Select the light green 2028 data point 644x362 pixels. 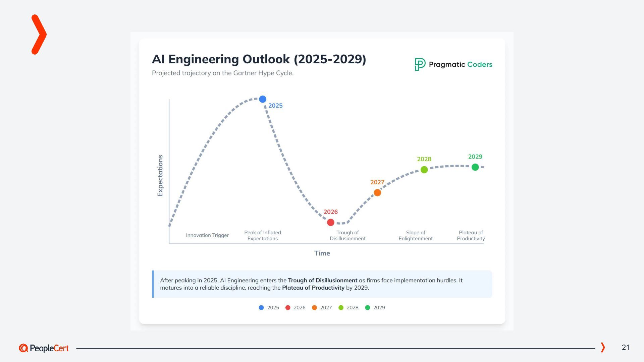pos(424,170)
